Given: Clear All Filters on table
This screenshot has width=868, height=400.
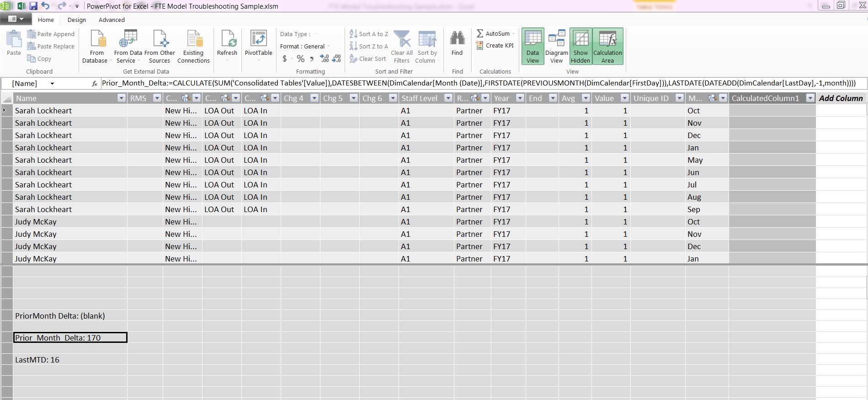Looking at the screenshot, I should [x=403, y=46].
